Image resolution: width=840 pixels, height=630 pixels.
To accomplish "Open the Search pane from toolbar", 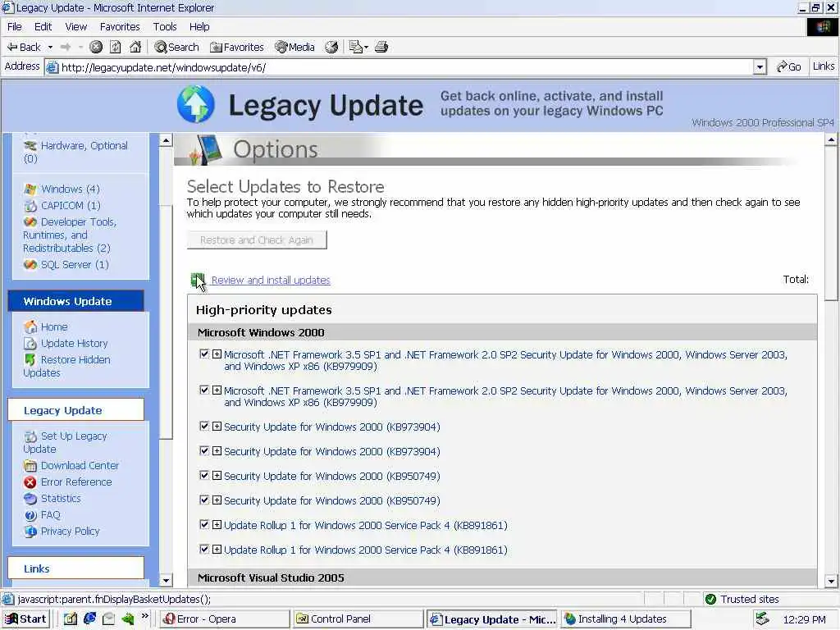I will click(x=177, y=47).
